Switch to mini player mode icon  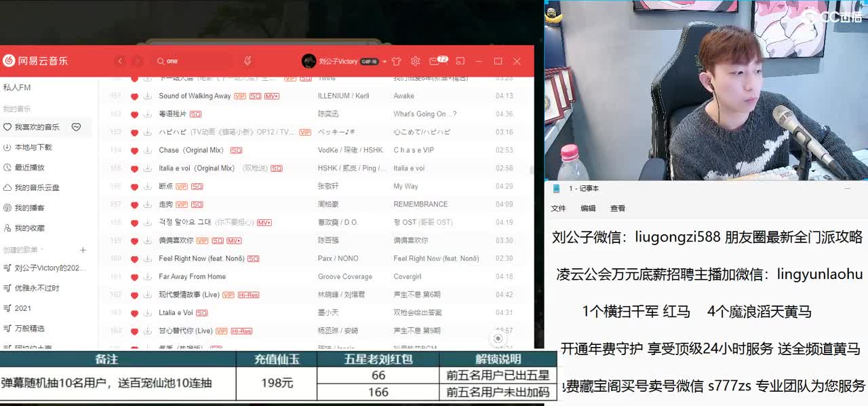click(x=460, y=61)
